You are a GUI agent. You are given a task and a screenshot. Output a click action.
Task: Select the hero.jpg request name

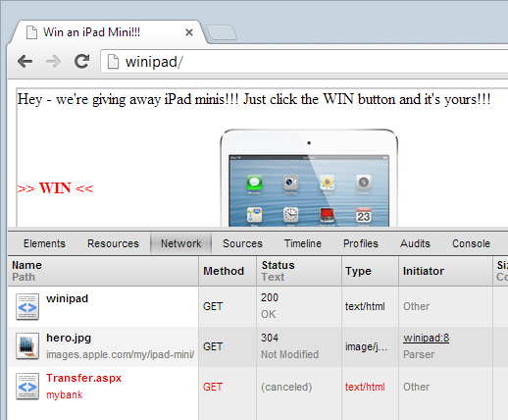coord(69,338)
